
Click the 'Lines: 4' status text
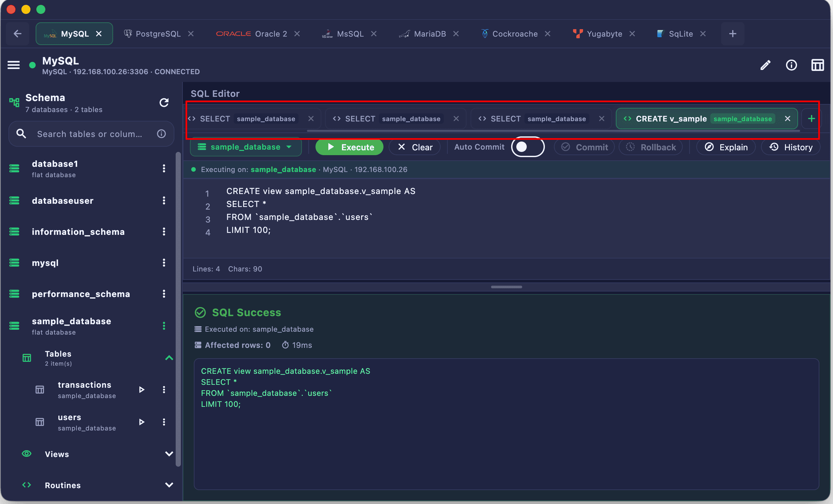206,269
